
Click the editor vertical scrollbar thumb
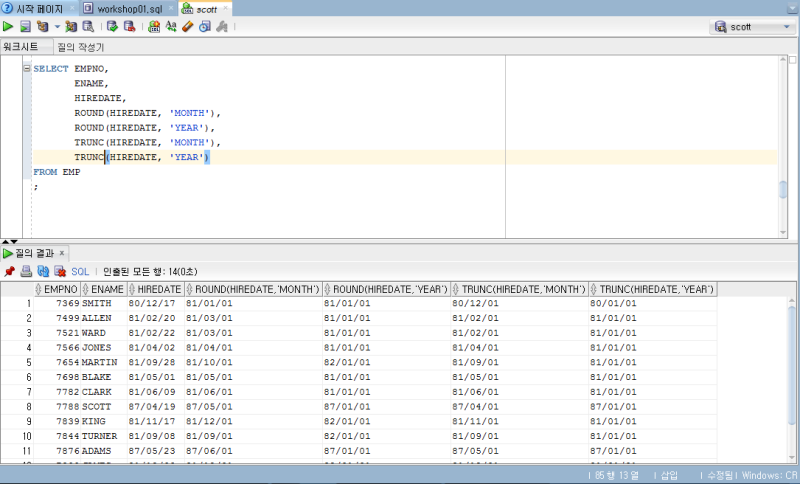point(783,189)
